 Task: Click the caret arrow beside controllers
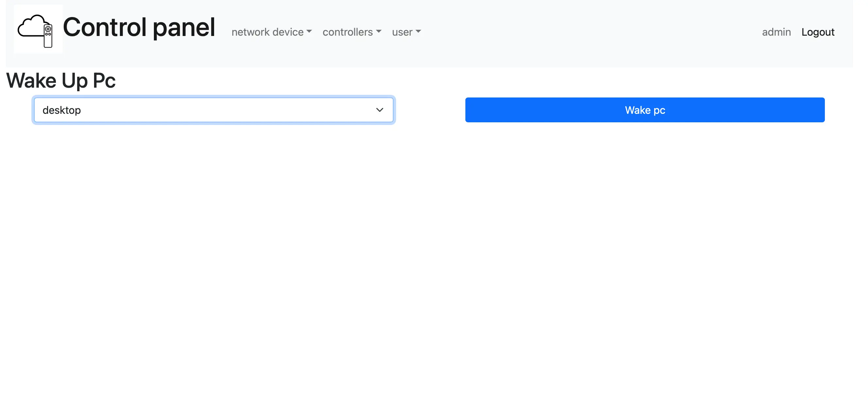click(378, 31)
